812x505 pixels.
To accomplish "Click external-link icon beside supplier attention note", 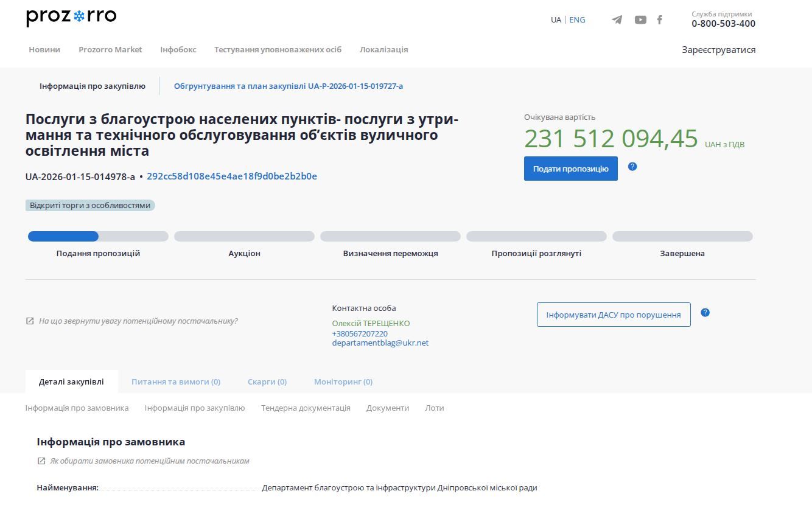I will coord(29,321).
